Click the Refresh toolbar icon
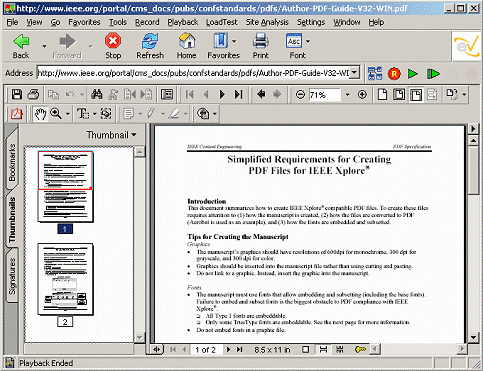Screen dimensions: 483x371 coord(150,46)
